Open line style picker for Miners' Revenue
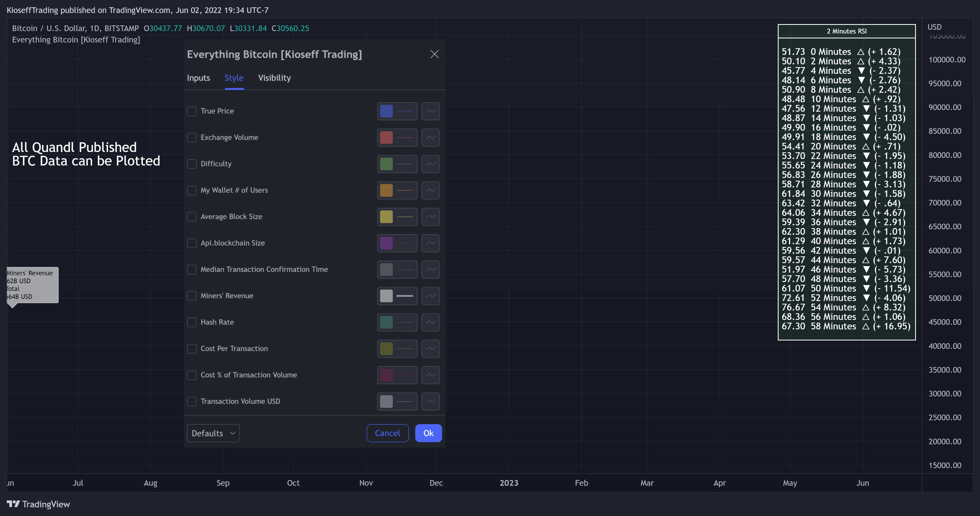Viewport: 980px width, 516px height. coord(430,296)
